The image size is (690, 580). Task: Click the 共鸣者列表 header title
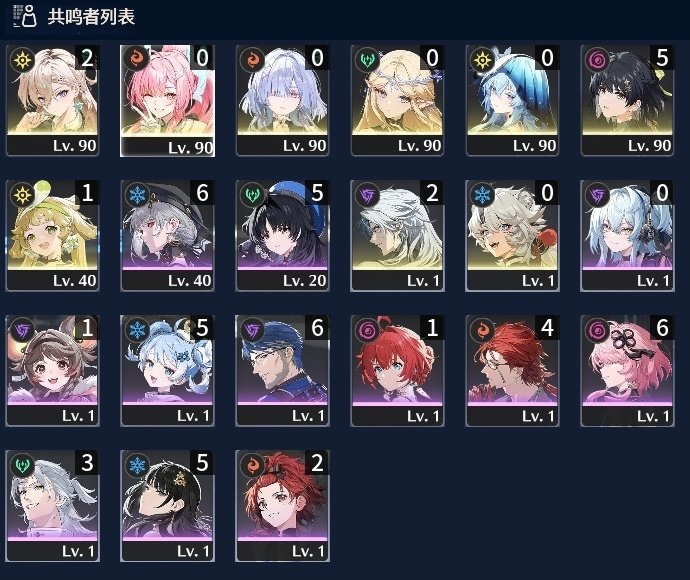click(91, 17)
